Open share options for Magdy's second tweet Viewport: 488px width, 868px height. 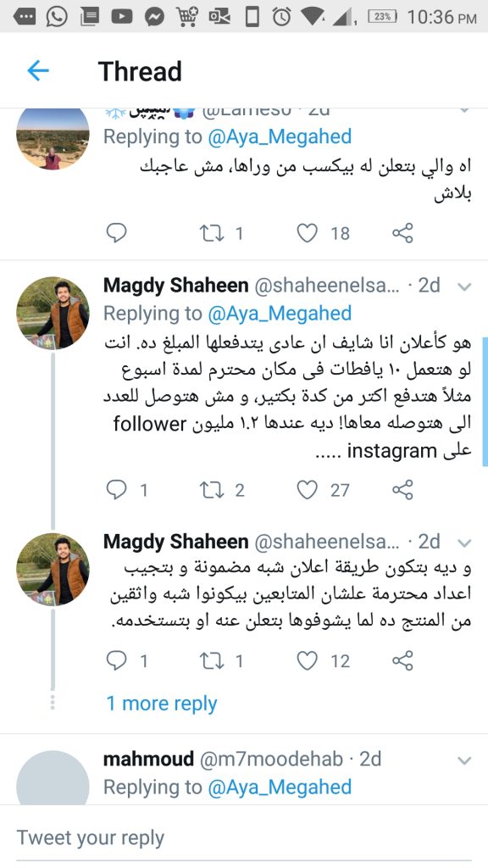coord(402,659)
